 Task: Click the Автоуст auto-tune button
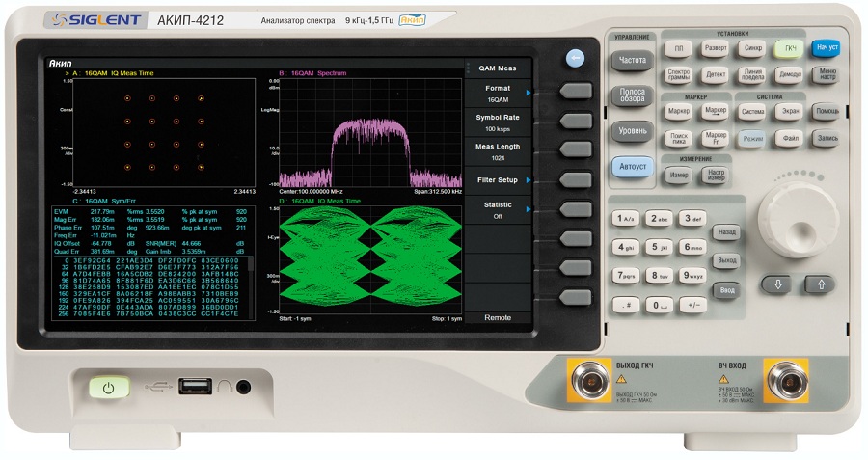pyautogui.click(x=632, y=166)
